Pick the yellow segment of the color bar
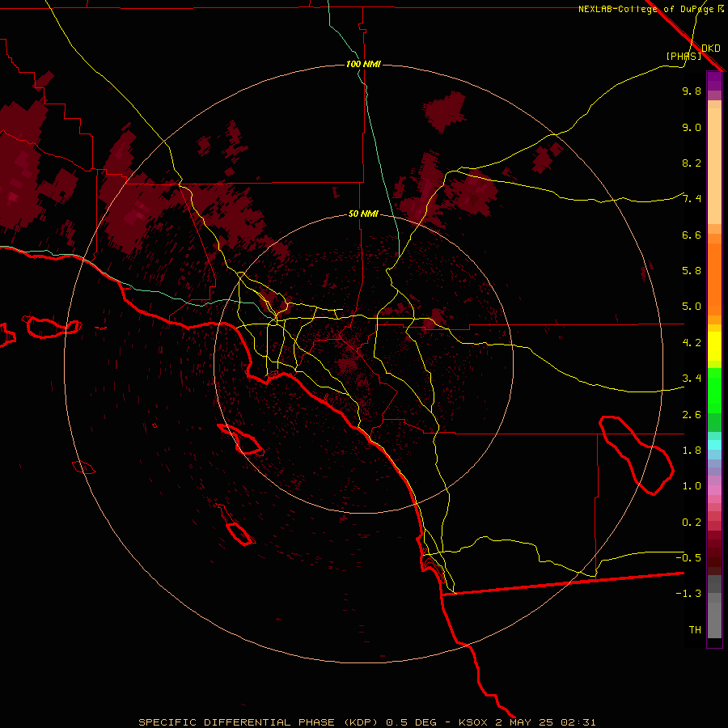The width and height of the screenshot is (728, 728). (714, 346)
